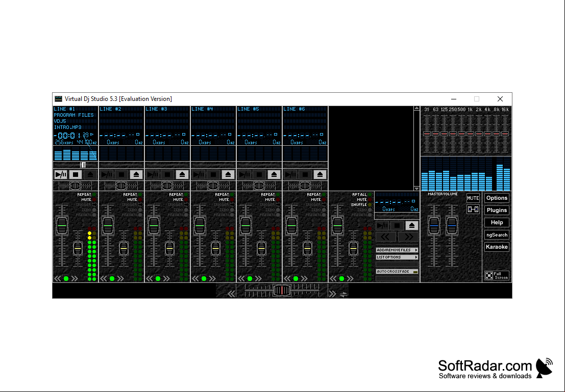Toggle MUTE on Line #5
The height and width of the screenshot is (392, 565).
tap(273, 200)
